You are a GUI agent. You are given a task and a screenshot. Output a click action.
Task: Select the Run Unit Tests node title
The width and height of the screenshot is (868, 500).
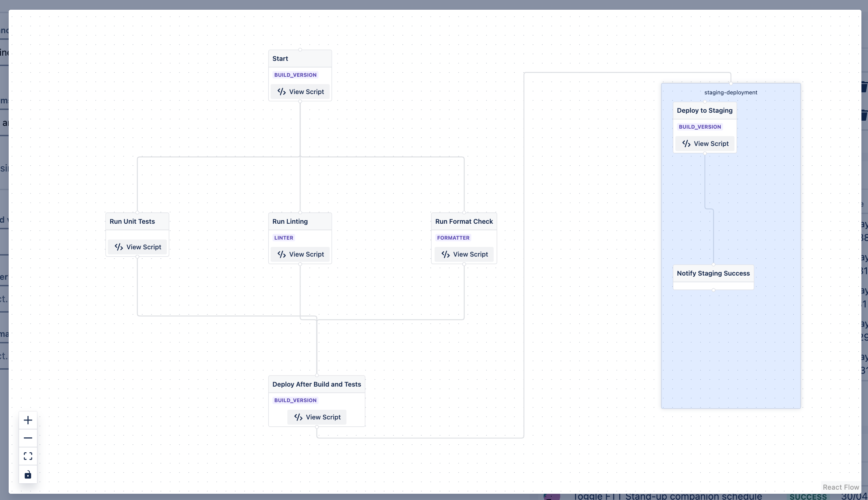pos(132,221)
